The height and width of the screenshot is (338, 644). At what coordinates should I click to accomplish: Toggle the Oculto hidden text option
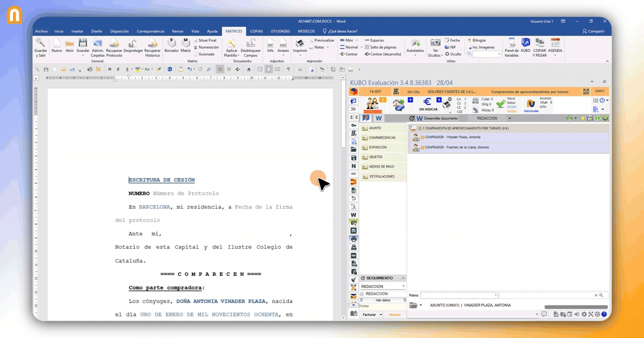click(453, 54)
